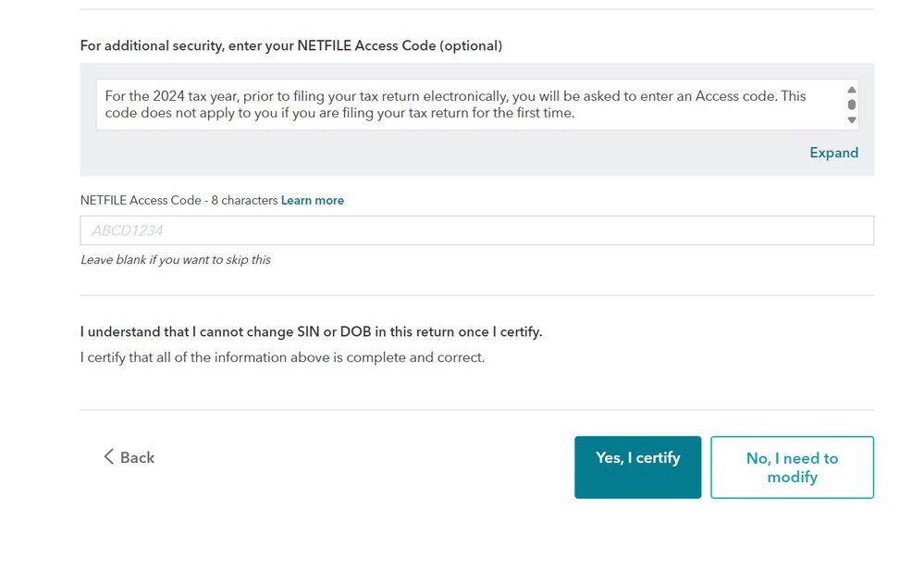Choose No, I need to modify
The height and width of the screenshot is (572, 924).
[x=792, y=467]
